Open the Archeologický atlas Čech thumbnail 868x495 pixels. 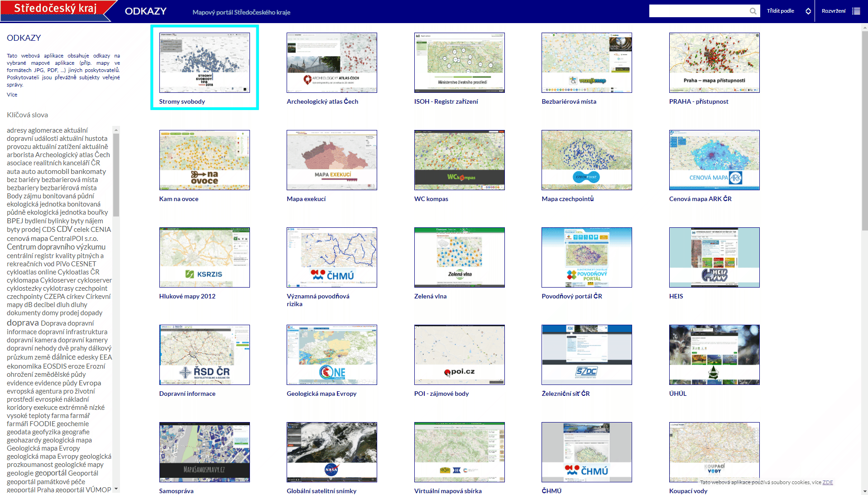click(x=331, y=62)
